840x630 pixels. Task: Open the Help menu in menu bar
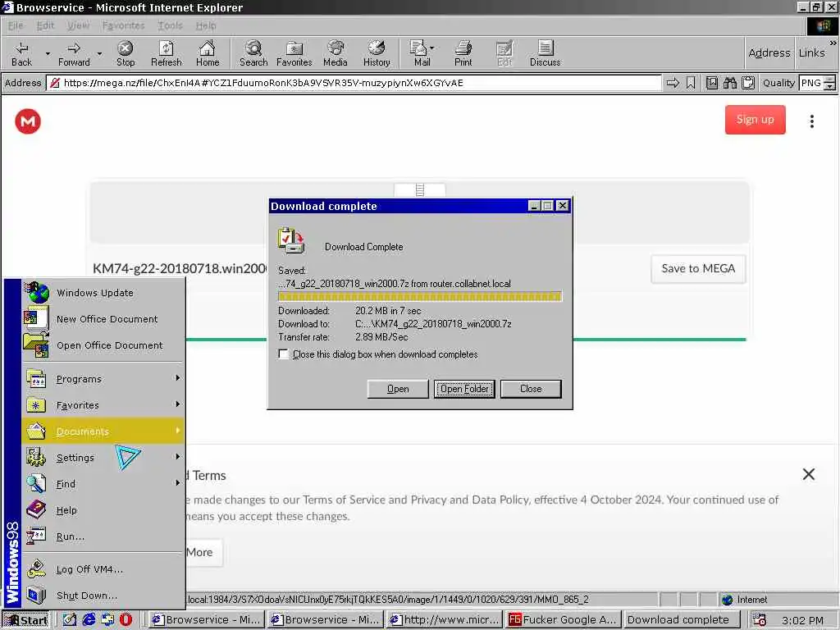point(206,25)
